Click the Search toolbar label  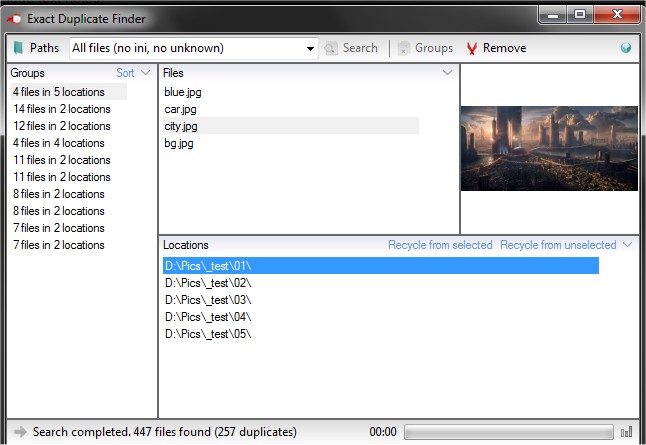click(x=360, y=48)
